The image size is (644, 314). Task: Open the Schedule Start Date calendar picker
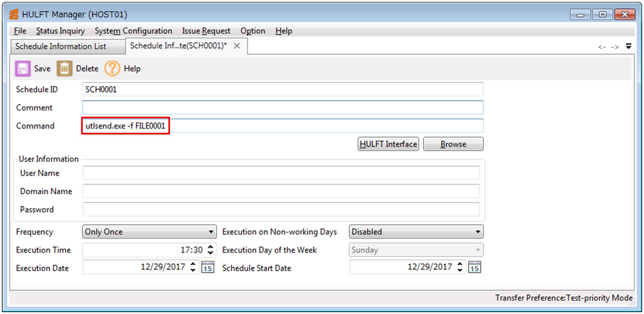[475, 267]
